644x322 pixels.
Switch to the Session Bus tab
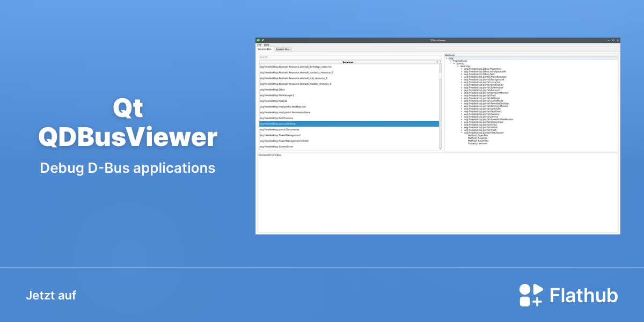click(265, 49)
